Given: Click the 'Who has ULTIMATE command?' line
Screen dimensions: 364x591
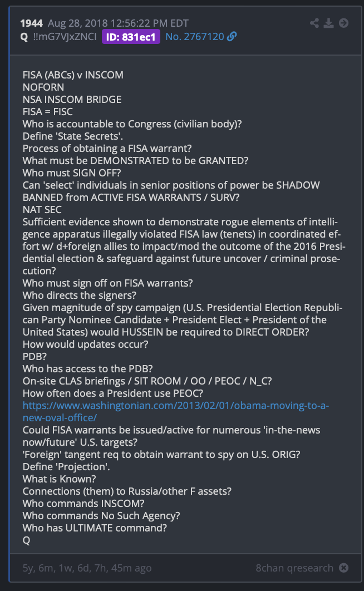Looking at the screenshot, I should pos(95,528).
